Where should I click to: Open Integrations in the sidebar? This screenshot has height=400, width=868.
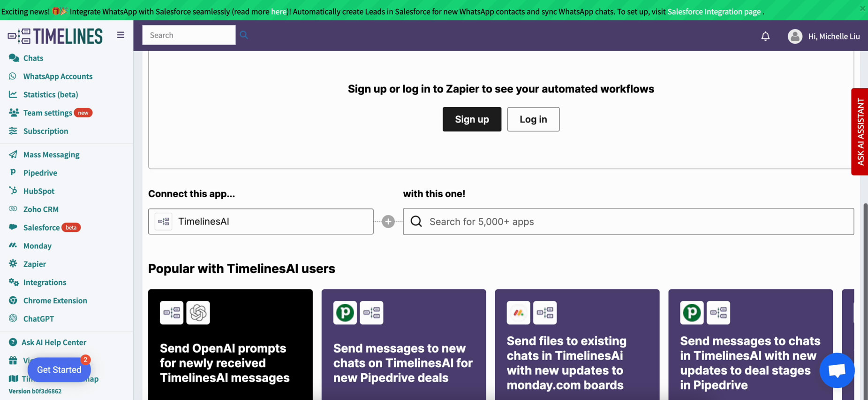click(x=45, y=283)
